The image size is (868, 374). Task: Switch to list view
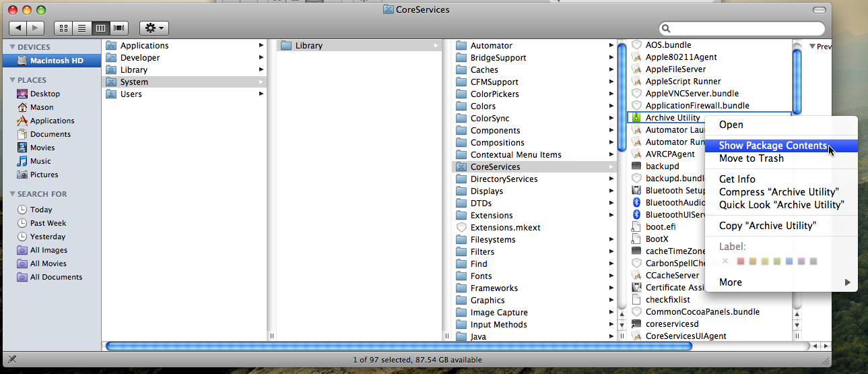pos(82,28)
